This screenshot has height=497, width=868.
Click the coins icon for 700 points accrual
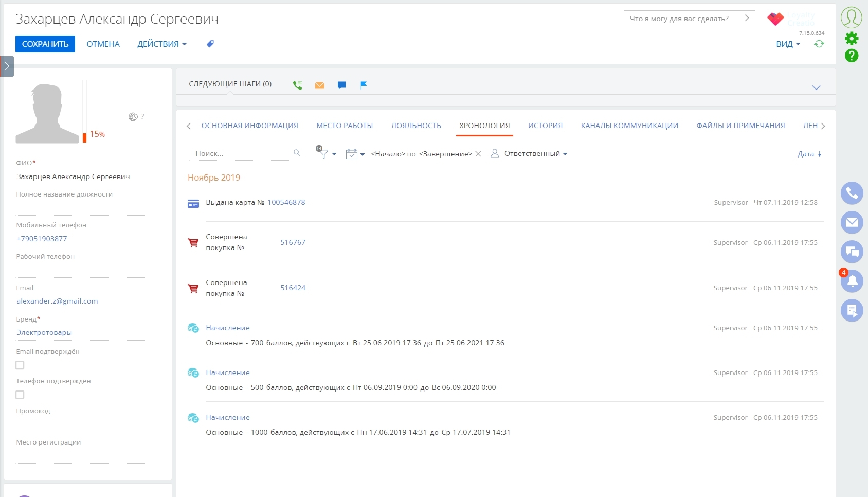click(193, 328)
